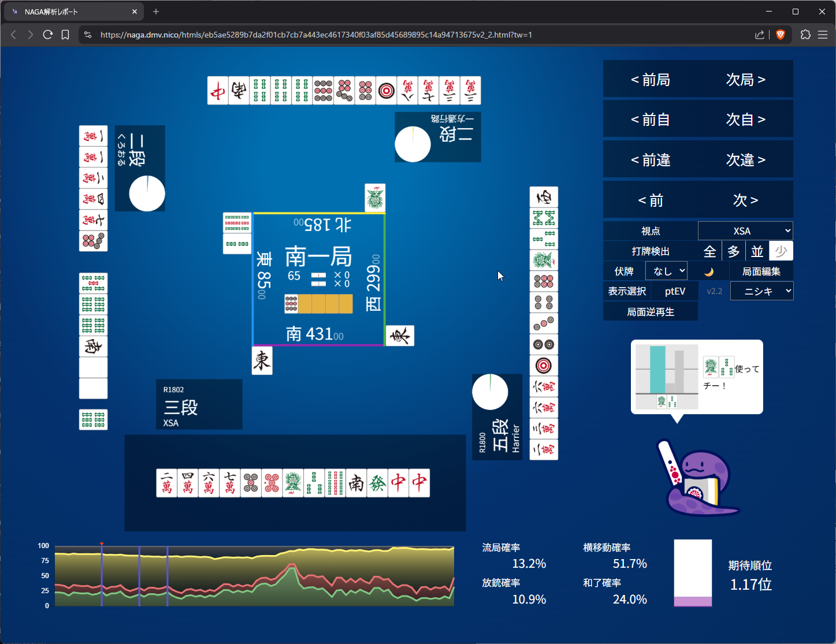The height and width of the screenshot is (644, 836).
Task: Toggle dark mode with the moon icon
Action: 709,271
